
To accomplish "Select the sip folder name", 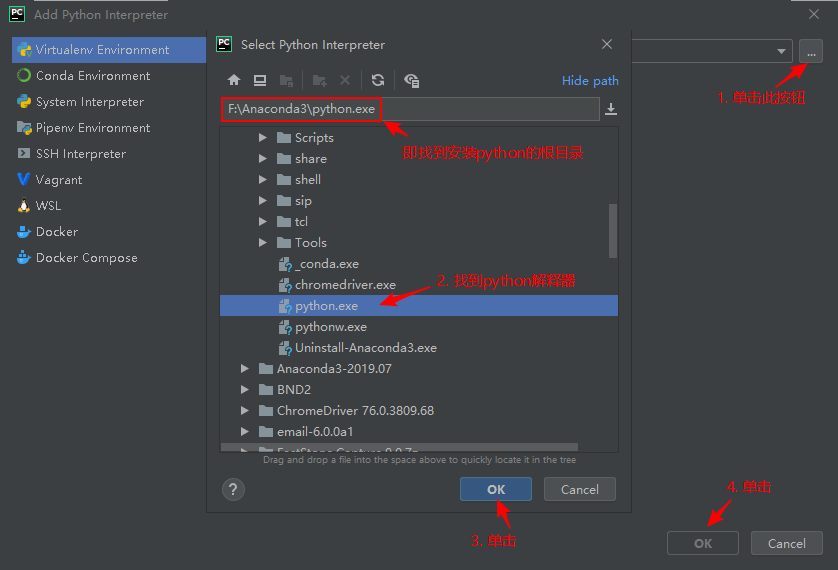I will click(x=303, y=201).
